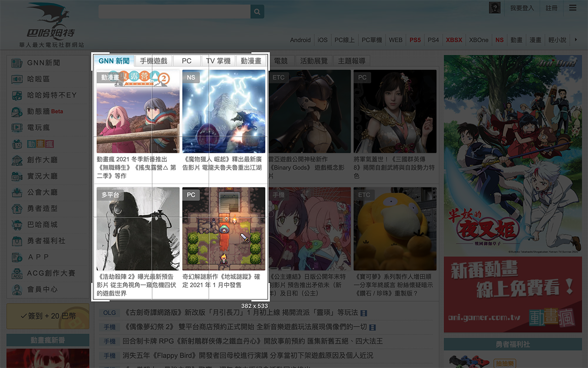588x368 pixels.
Task: Open the 公主連結 anime girls thumbnail
Action: click(x=309, y=229)
